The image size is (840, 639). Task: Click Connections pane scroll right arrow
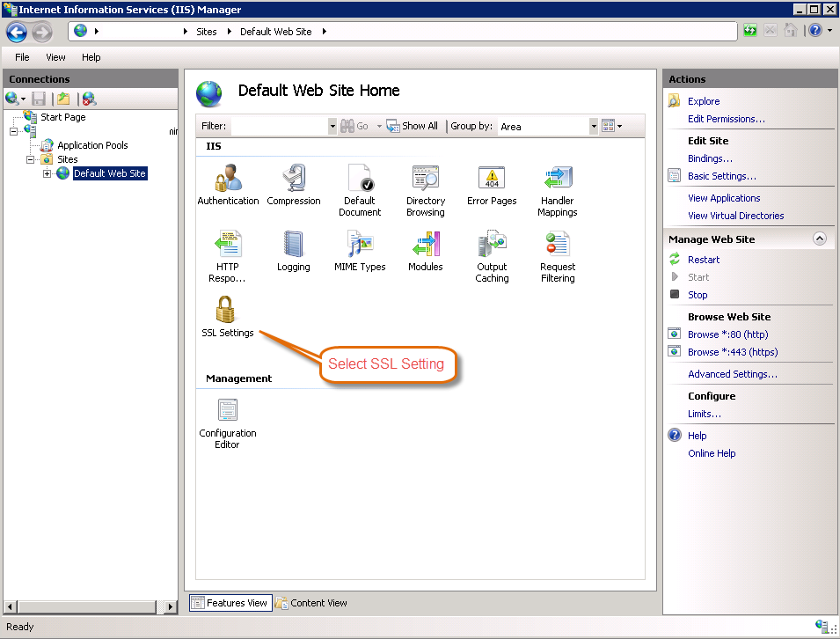click(171, 607)
